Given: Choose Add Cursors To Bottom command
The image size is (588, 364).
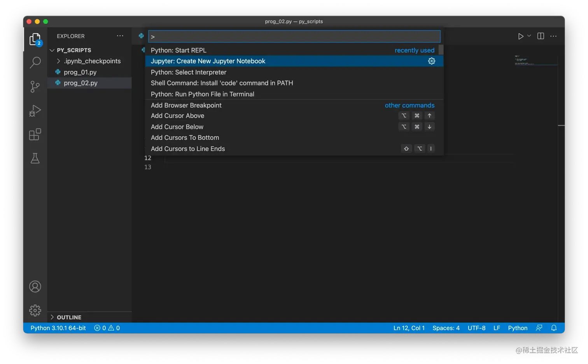Looking at the screenshot, I should (294, 138).
